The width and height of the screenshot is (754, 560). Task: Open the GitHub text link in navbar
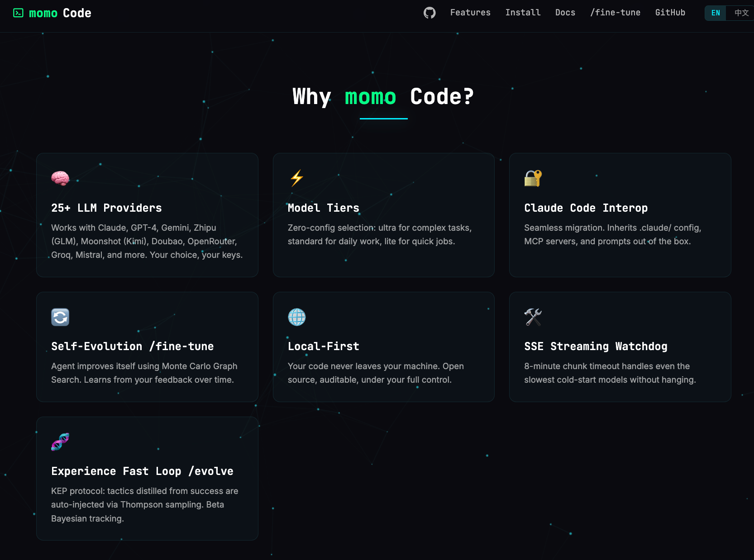tap(670, 13)
